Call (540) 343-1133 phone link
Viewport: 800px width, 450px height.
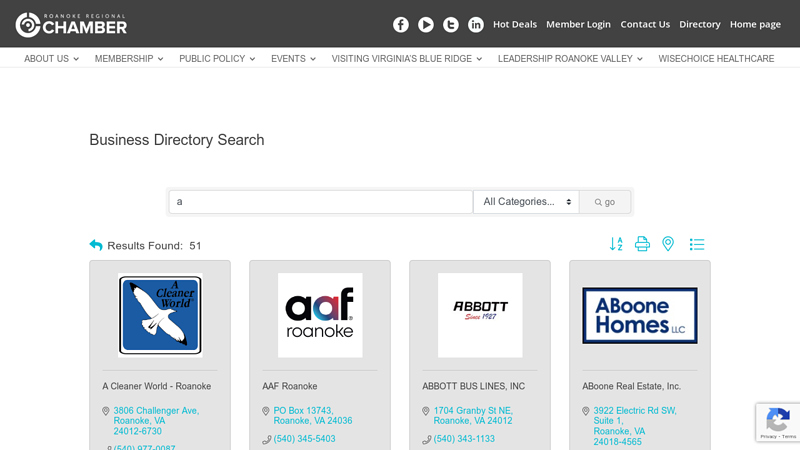pyautogui.click(x=464, y=439)
